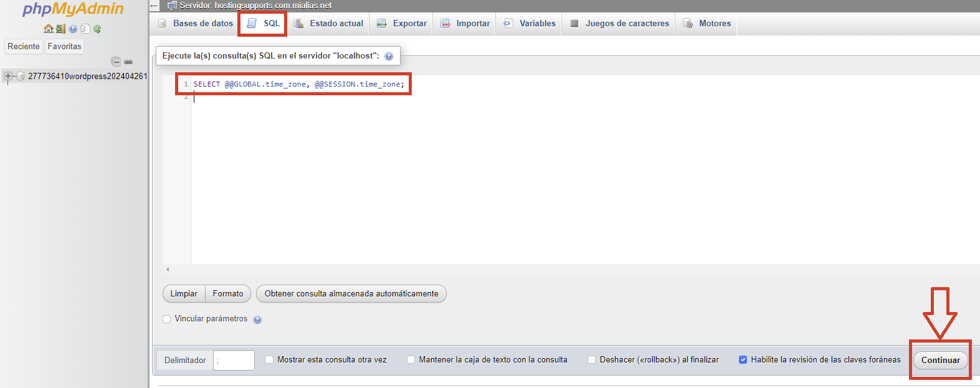Click the home icon in sidebar
980x388 pixels.
click(49, 29)
